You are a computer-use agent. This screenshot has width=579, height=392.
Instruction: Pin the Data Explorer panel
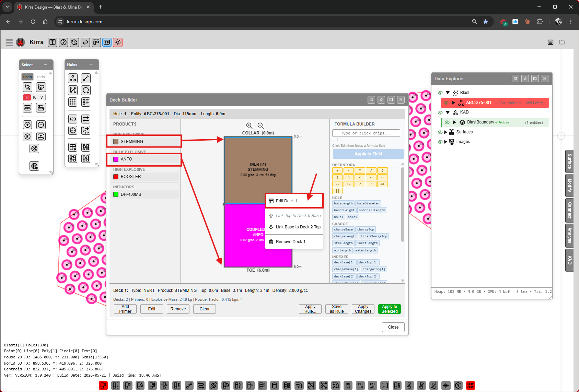[x=525, y=79]
